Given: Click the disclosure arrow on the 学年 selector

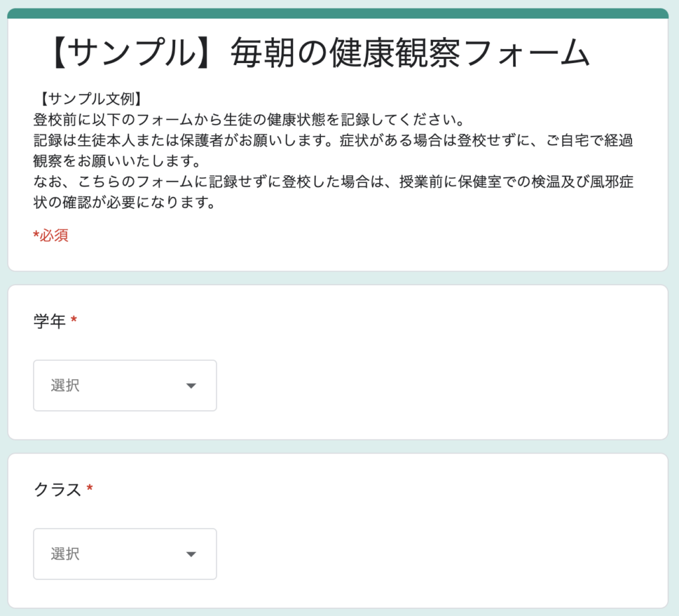Looking at the screenshot, I should click(192, 385).
